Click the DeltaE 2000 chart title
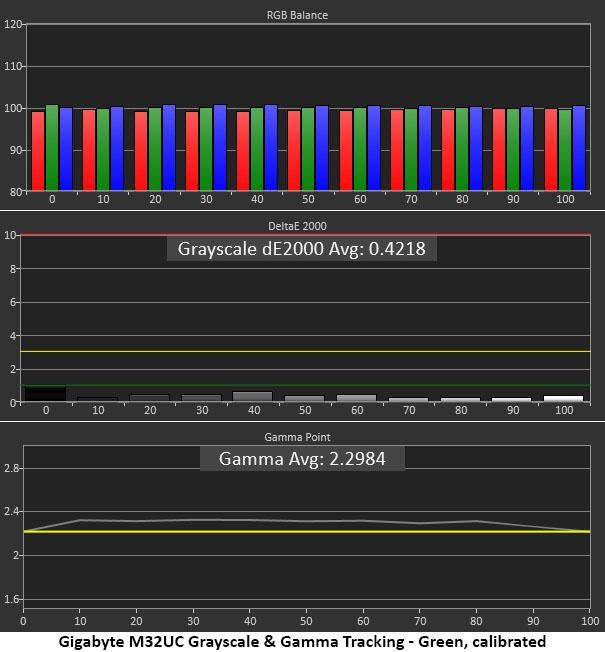This screenshot has height=652, width=605. pos(297,226)
